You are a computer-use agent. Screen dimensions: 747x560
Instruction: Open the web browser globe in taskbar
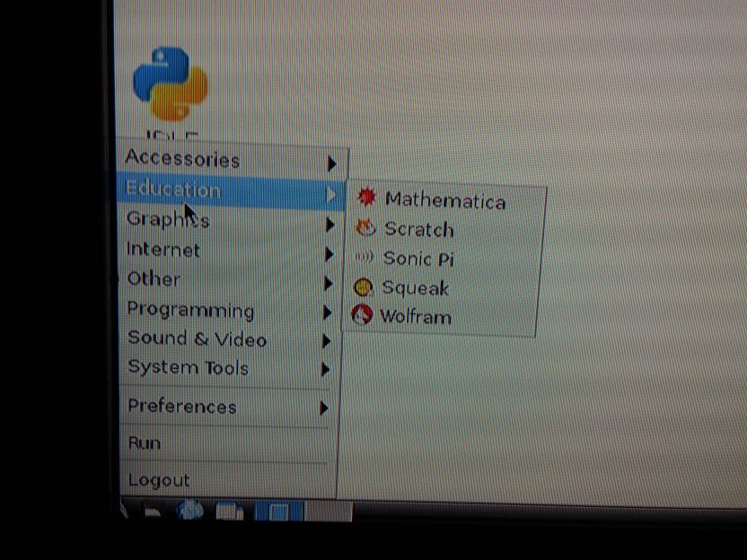pos(190,510)
